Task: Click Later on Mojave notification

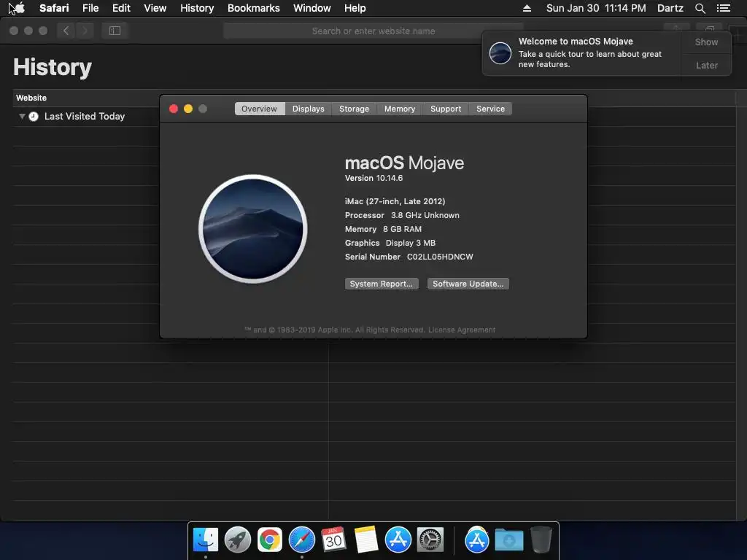Action: pyautogui.click(x=706, y=65)
